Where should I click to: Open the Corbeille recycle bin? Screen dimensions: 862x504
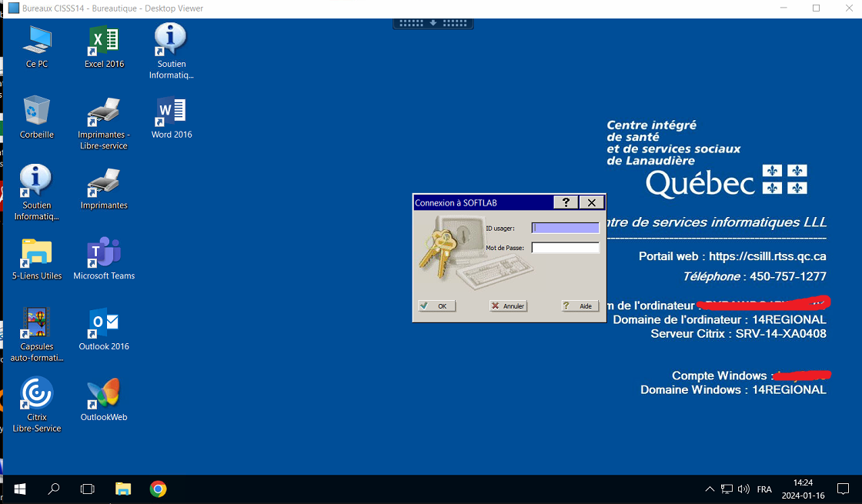pos(37,117)
